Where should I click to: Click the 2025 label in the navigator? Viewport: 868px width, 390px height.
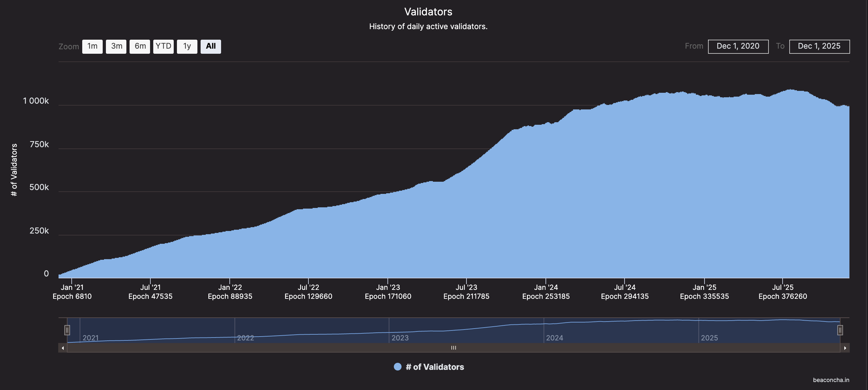tap(710, 338)
